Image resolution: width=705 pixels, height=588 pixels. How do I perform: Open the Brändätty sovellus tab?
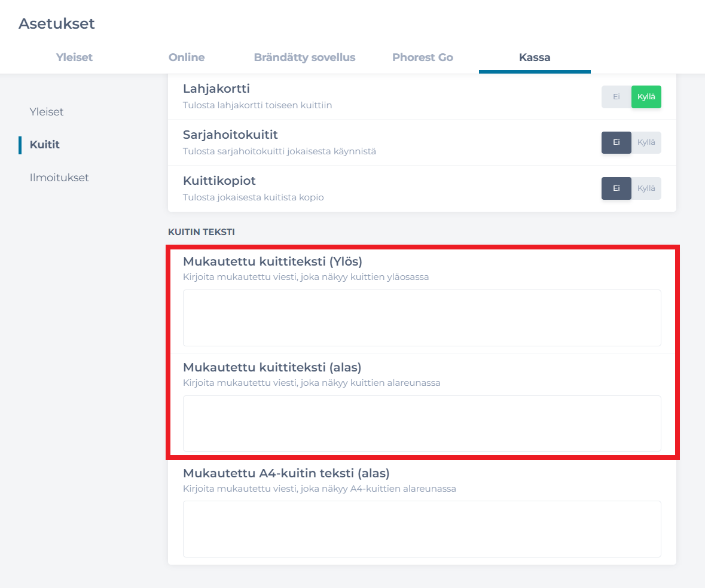click(304, 57)
